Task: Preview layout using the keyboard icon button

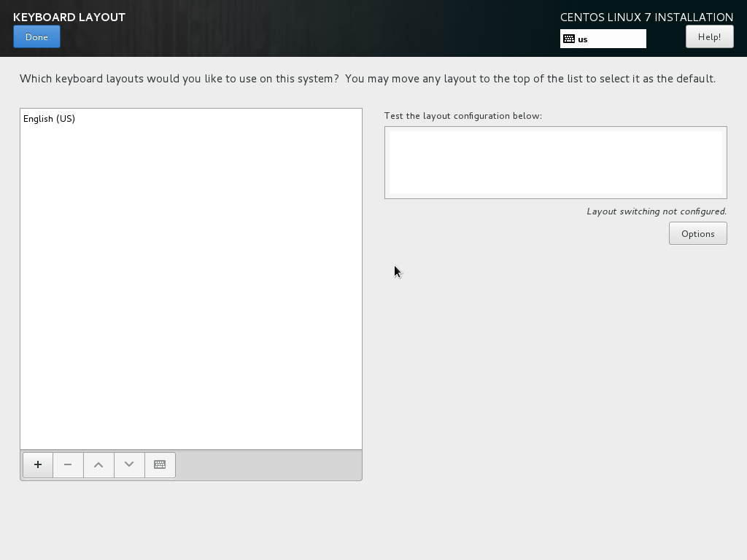Action: pyautogui.click(x=160, y=464)
